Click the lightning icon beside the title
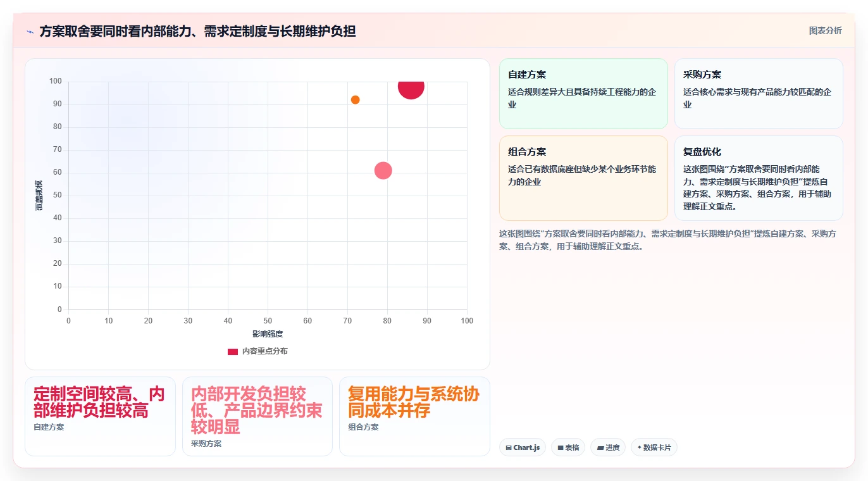Viewport: 868px width, 481px height. point(30,31)
